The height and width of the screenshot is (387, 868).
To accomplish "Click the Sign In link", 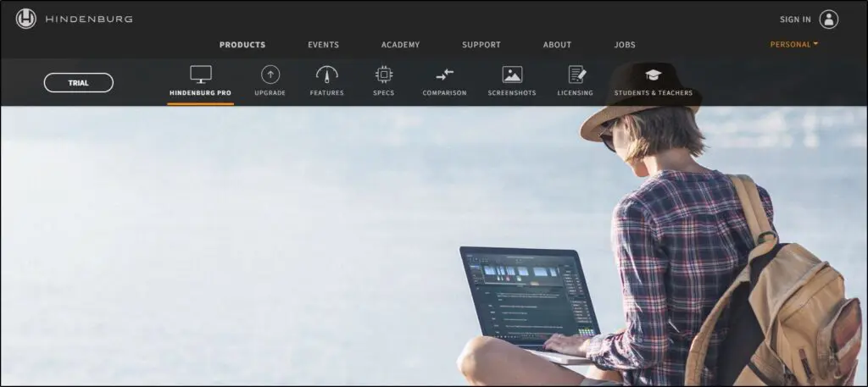I will [795, 19].
